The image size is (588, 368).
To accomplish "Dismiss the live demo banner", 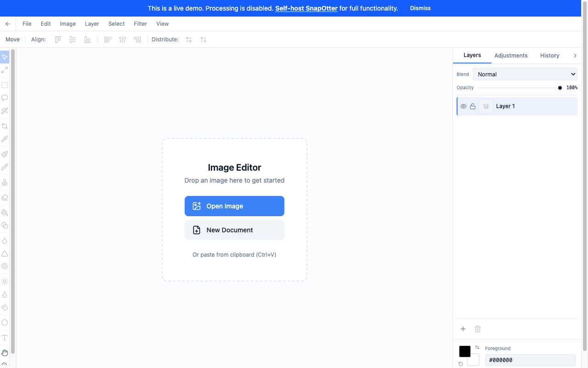I will 420,8.
